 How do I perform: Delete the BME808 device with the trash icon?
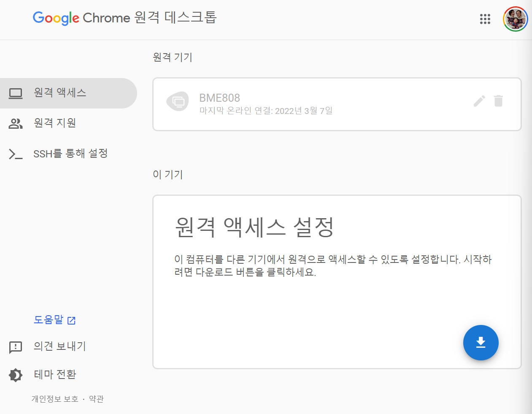point(498,101)
